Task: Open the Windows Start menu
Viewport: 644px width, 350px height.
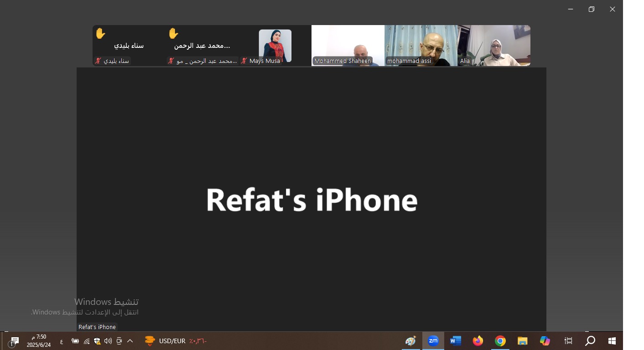Action: point(612,341)
